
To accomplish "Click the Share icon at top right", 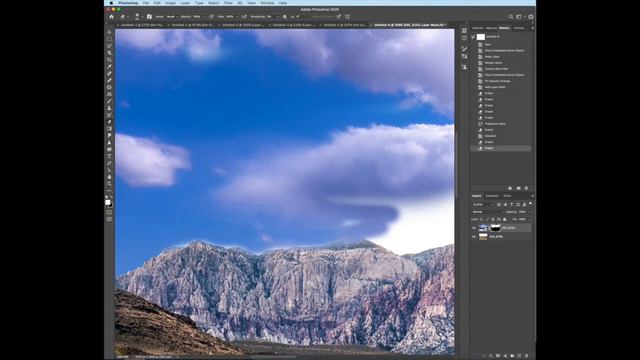I will [x=531, y=17].
